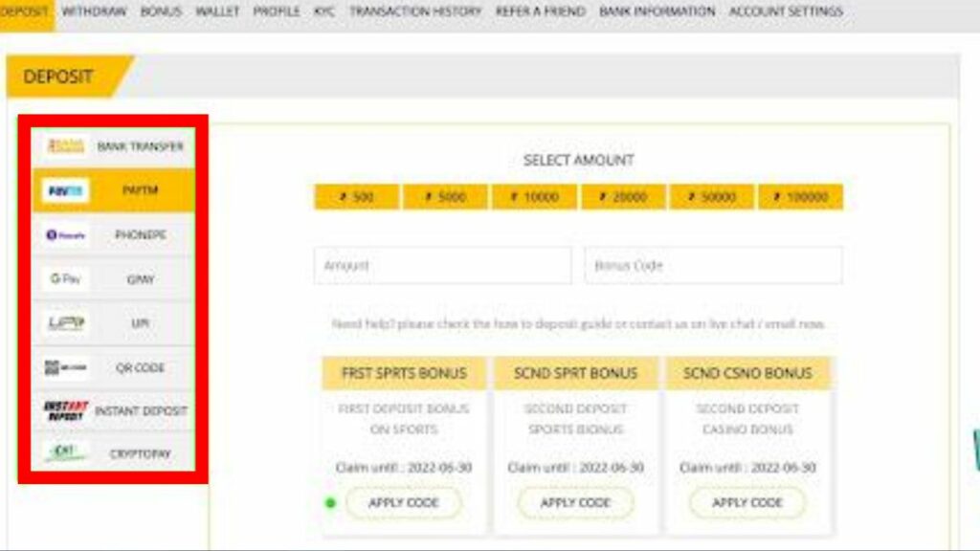Click the PhonePe logo icon

(x=66, y=235)
